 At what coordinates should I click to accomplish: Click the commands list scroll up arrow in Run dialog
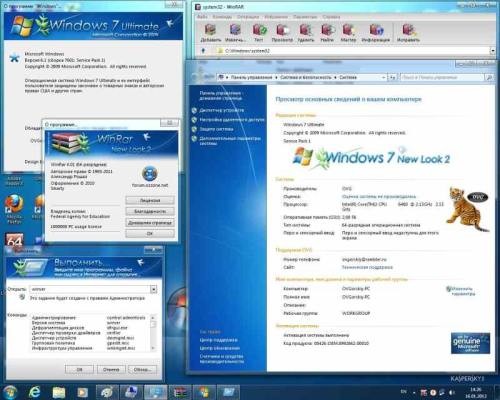(x=153, y=317)
